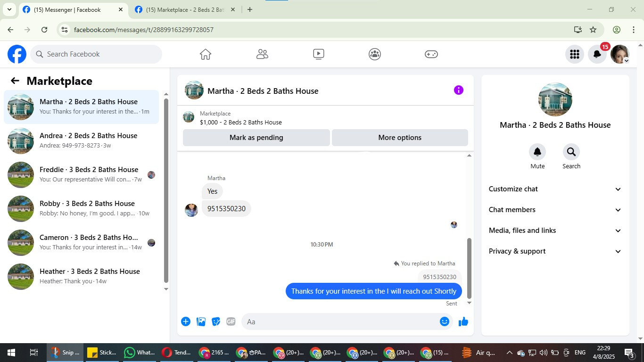Open Groups icon in top navigation
Image resolution: width=644 pixels, height=362 pixels.
375,54
